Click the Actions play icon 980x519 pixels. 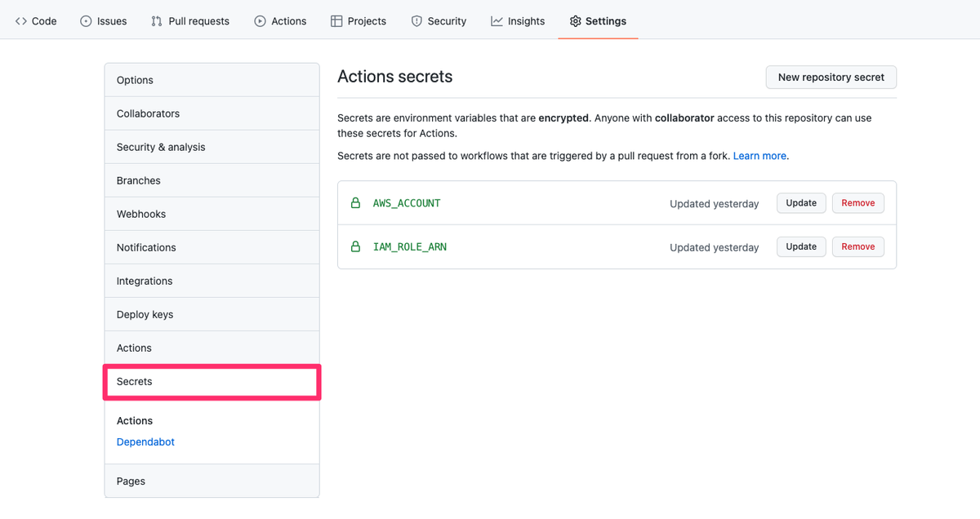click(x=261, y=20)
